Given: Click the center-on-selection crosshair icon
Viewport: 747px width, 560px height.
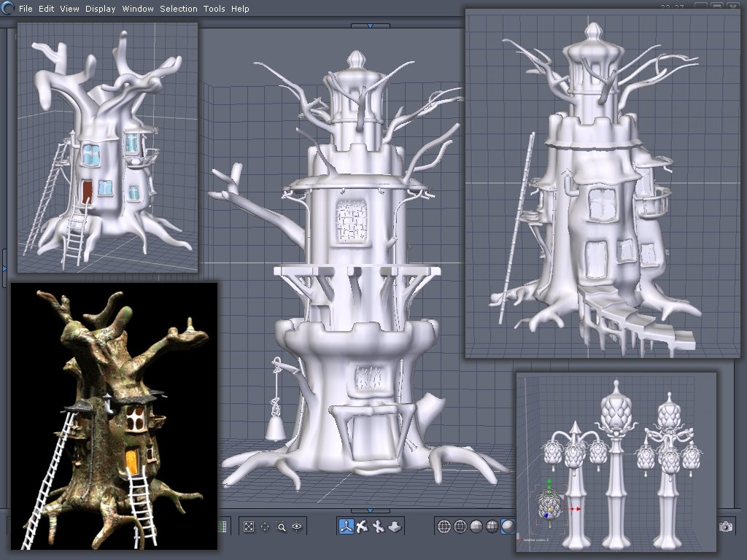Looking at the screenshot, I should (x=265, y=526).
